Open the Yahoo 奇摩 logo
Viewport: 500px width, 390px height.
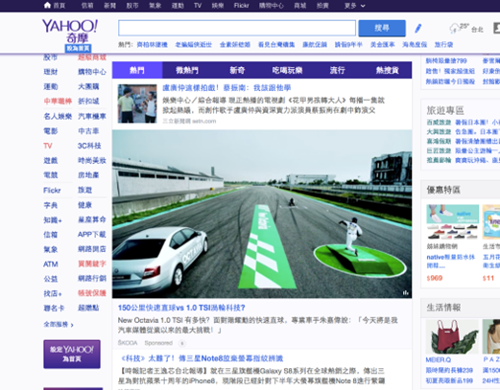coord(70,31)
